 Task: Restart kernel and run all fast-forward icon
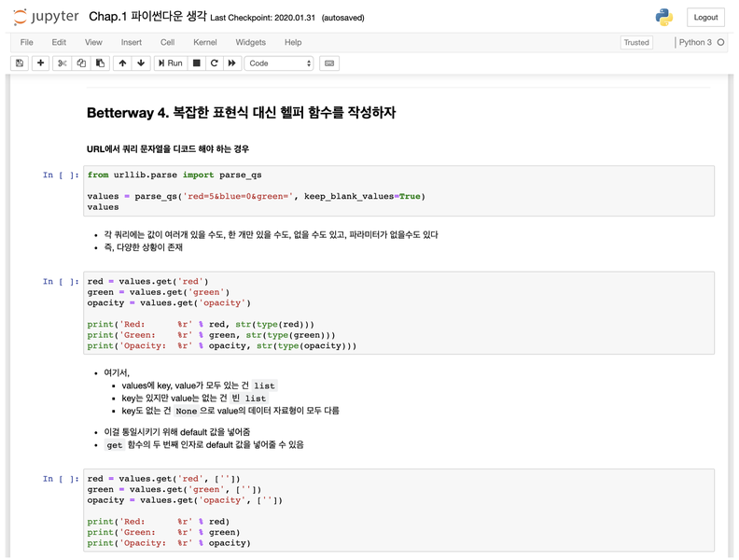click(x=232, y=63)
